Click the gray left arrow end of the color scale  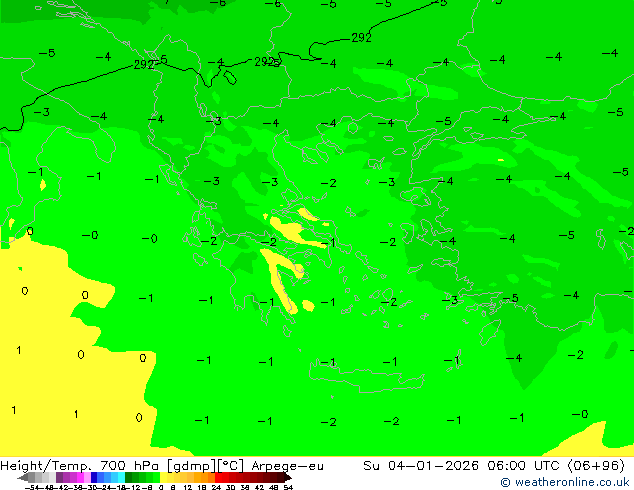23,477
